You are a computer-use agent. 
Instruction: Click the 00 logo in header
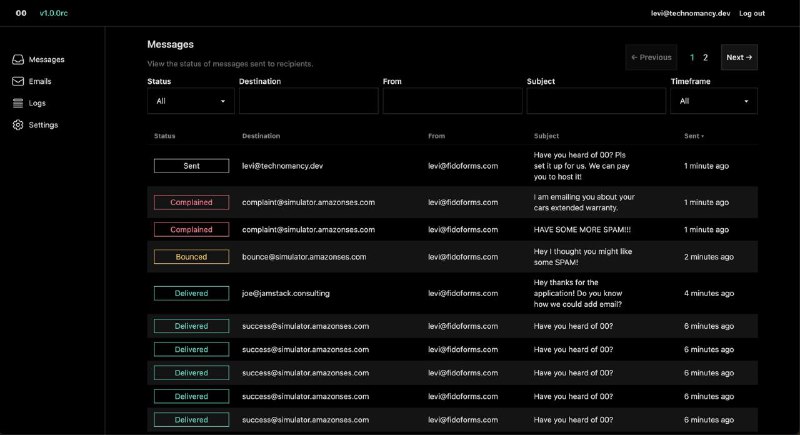click(x=21, y=13)
